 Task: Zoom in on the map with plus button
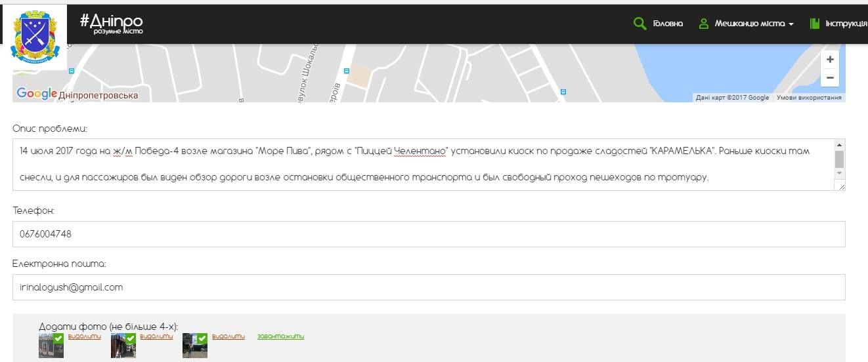point(830,60)
